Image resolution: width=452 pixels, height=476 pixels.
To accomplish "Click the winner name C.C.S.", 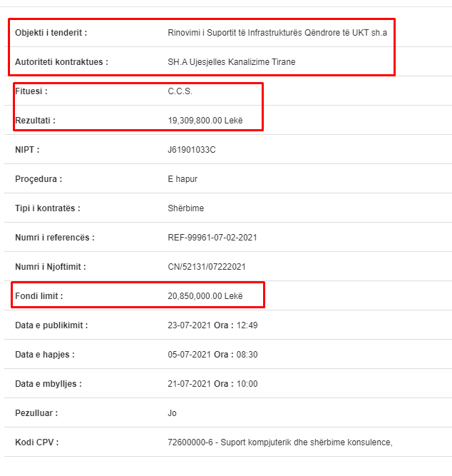I will point(180,91).
